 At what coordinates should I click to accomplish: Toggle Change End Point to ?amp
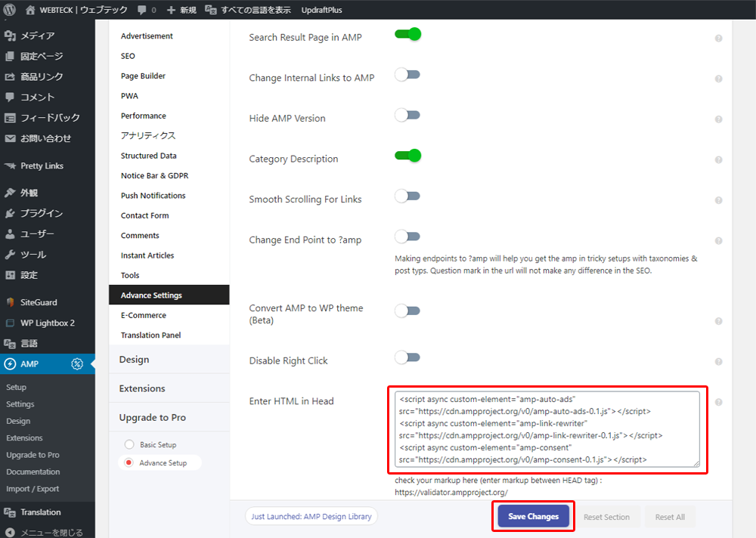pos(408,237)
